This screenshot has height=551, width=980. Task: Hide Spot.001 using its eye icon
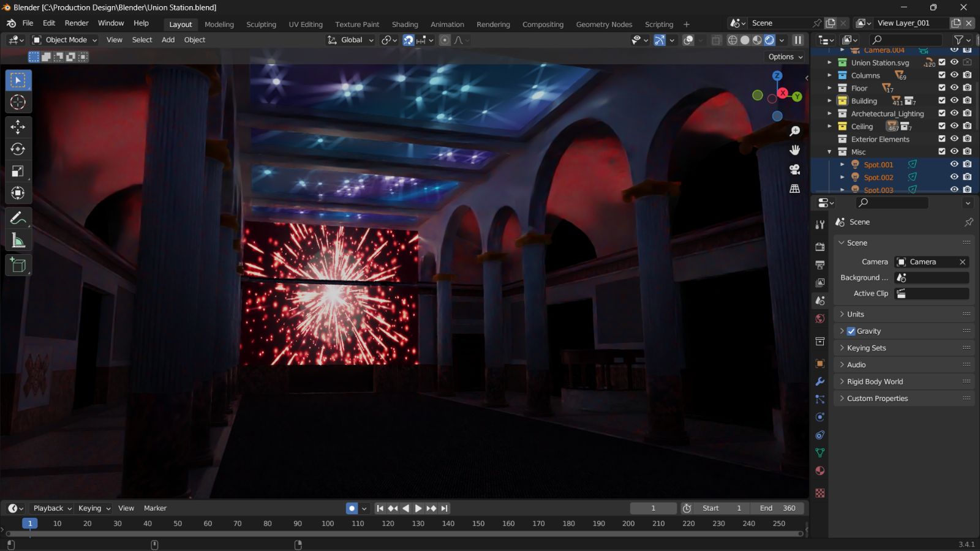pyautogui.click(x=954, y=164)
